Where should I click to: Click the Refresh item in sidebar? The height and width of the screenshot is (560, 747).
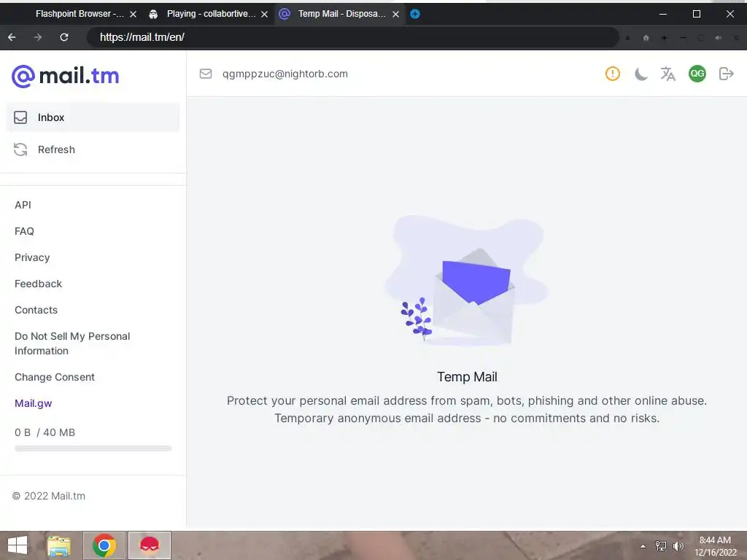(x=93, y=149)
